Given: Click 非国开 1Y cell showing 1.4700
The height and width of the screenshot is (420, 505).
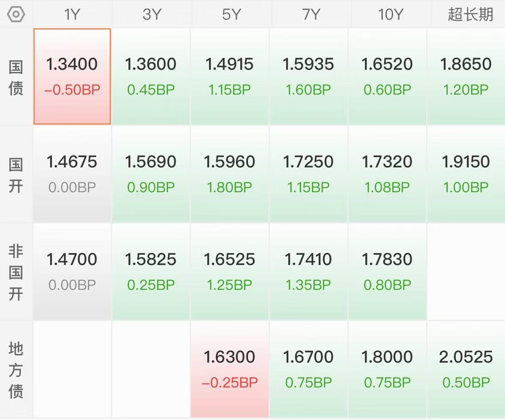Looking at the screenshot, I should [x=72, y=271].
